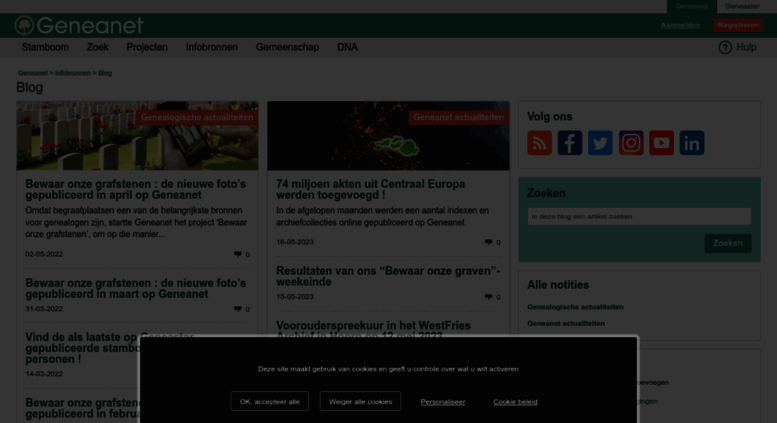Click comment icon on 31-03-2022 post

(x=238, y=309)
